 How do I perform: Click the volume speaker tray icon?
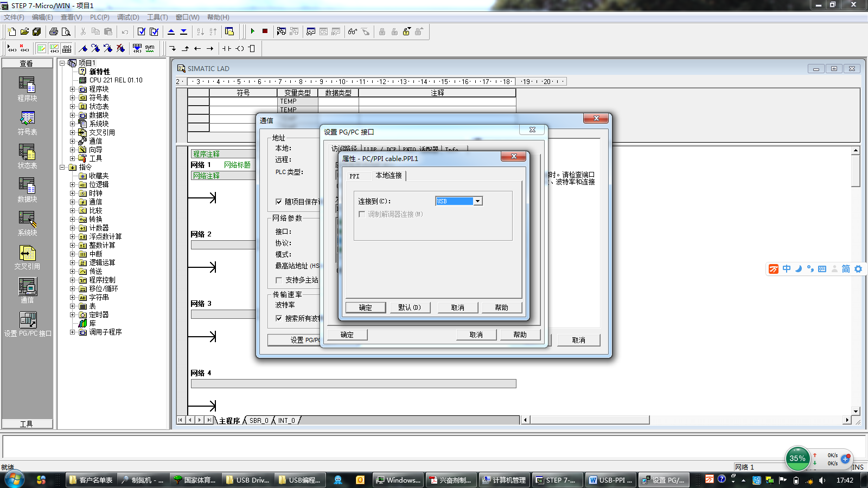pos(822,480)
